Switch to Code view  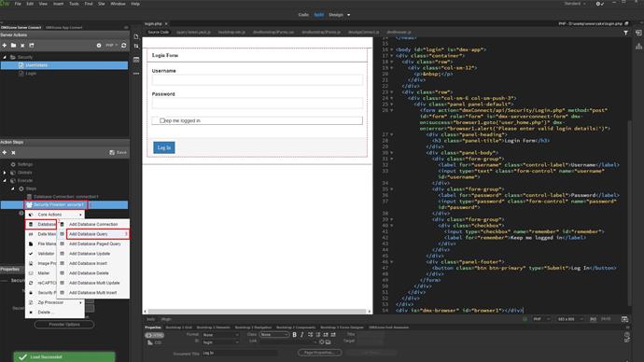click(x=303, y=15)
